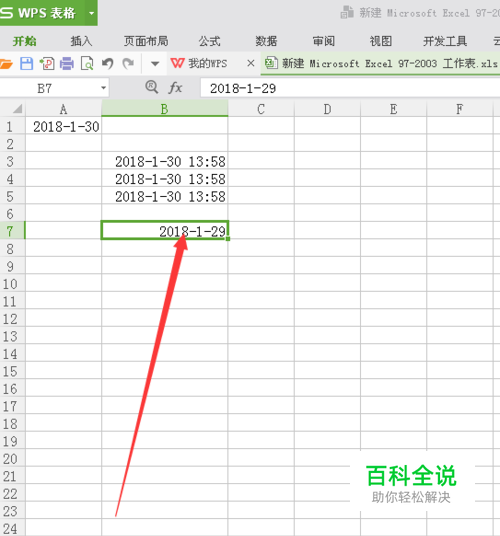Open the file folder icon in toolbar
This screenshot has width=500, height=536.
(6, 64)
